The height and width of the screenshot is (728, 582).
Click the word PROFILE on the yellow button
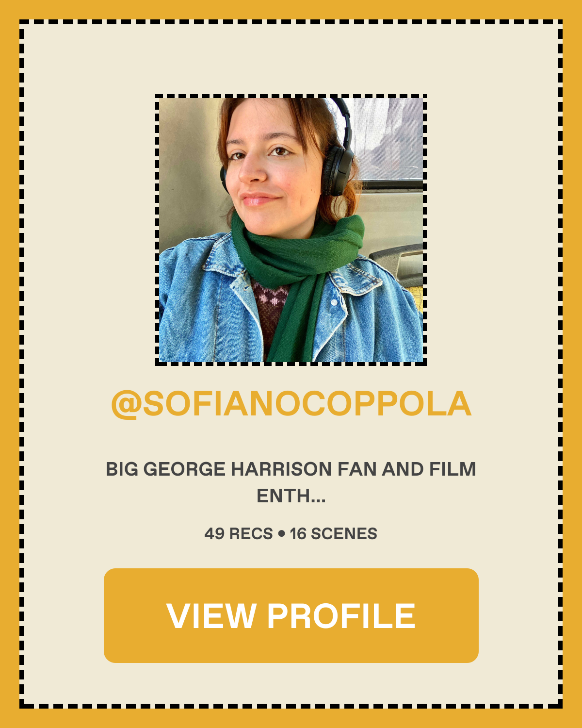click(x=341, y=616)
